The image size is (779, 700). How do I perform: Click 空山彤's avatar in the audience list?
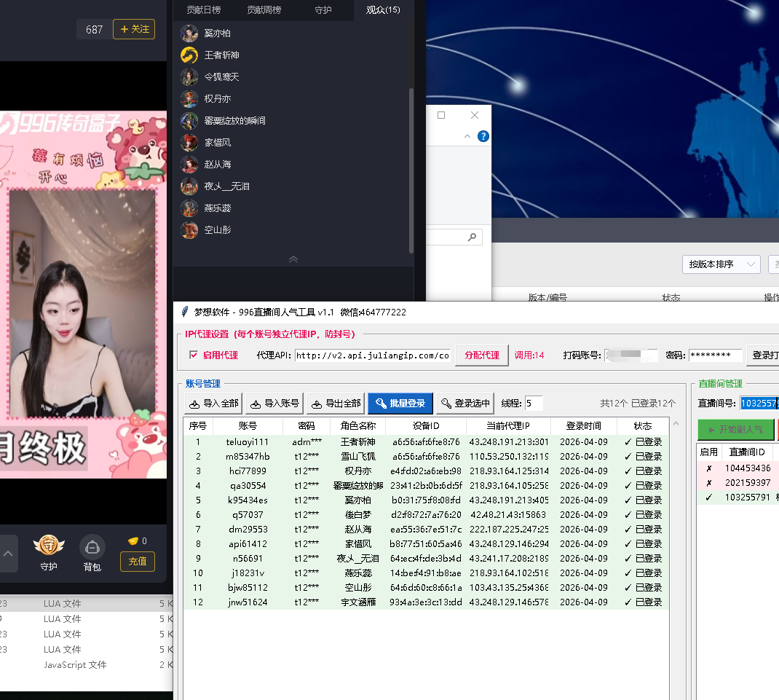189,230
